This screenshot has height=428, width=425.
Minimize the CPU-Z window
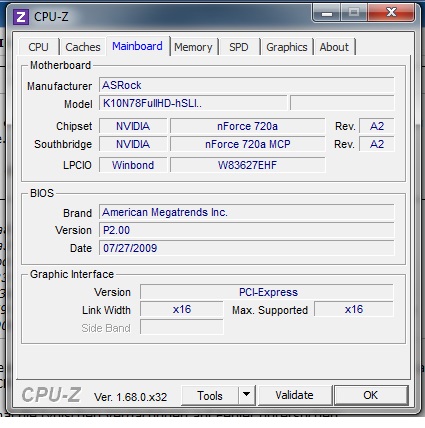click(x=327, y=14)
